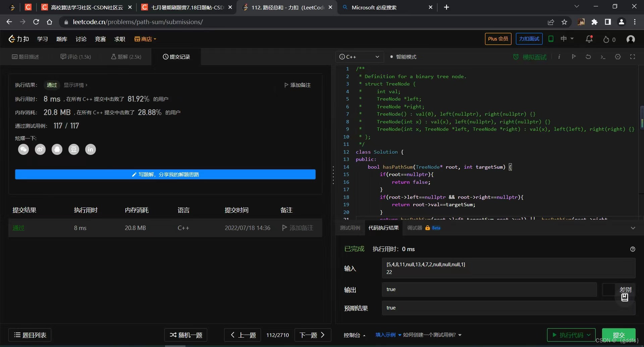Click the test input field
The image size is (644, 347).
tap(508, 268)
